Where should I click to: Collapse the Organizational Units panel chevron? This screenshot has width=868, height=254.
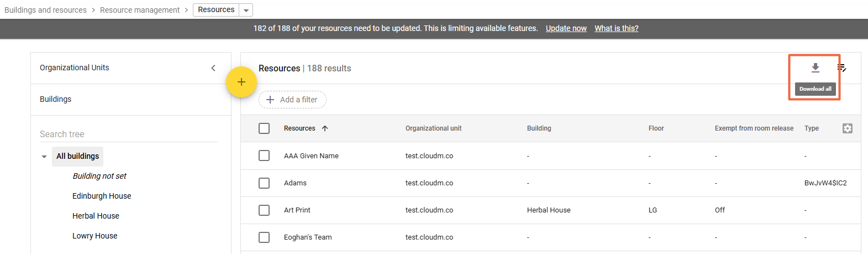click(213, 68)
